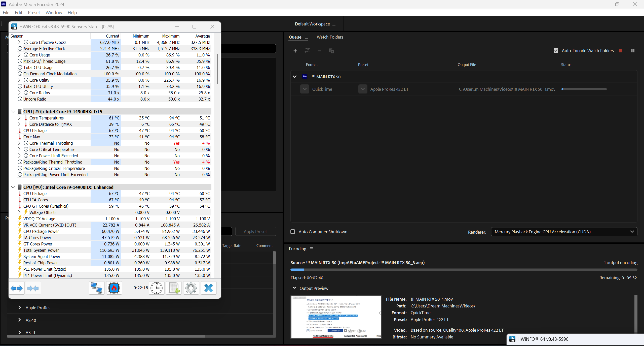The height and width of the screenshot is (346, 644).
Task: Click the Apply Preset button
Action: 255,232
